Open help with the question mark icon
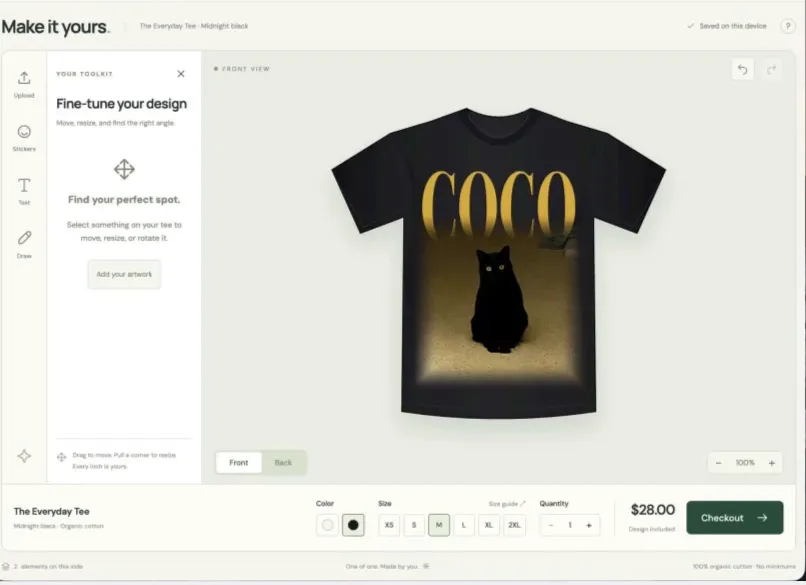Image resolution: width=806 pixels, height=585 pixels. (787, 26)
